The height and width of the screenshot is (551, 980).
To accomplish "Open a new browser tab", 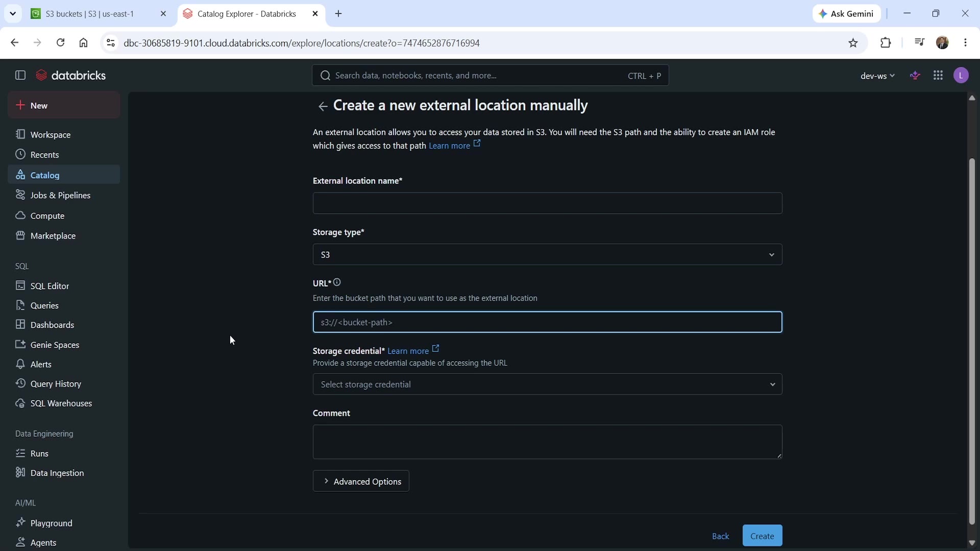I will tap(338, 14).
